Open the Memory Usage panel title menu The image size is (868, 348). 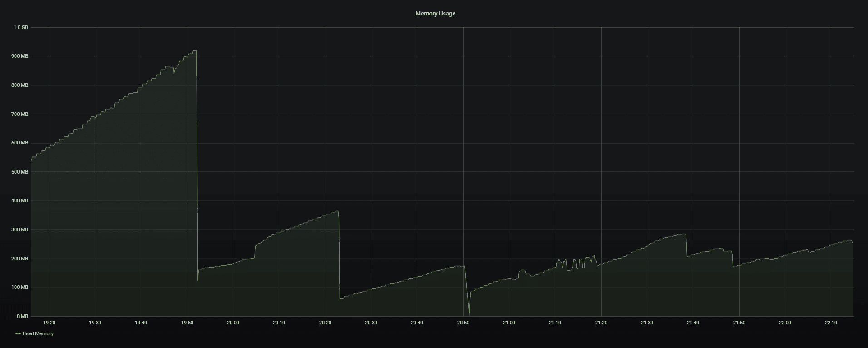tap(435, 14)
